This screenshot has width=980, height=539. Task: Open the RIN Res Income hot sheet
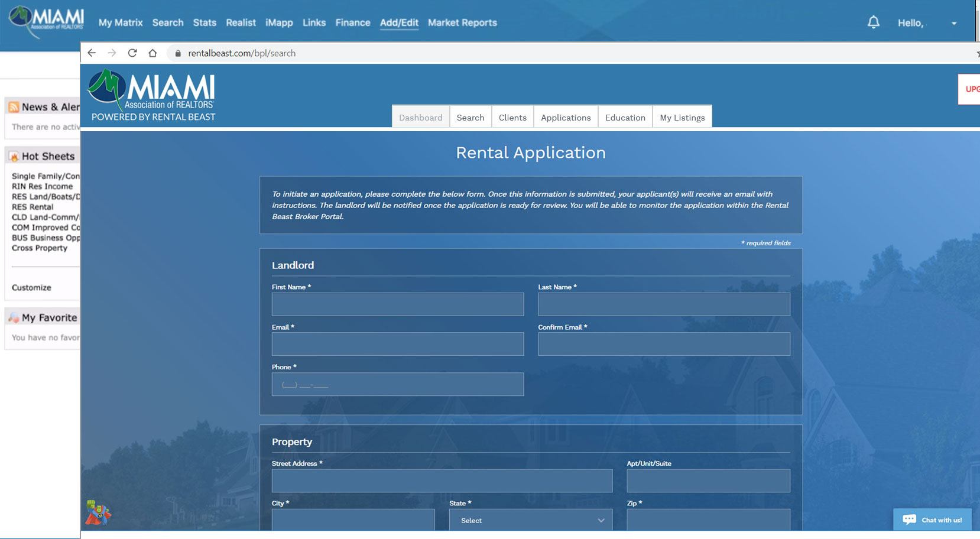point(42,186)
